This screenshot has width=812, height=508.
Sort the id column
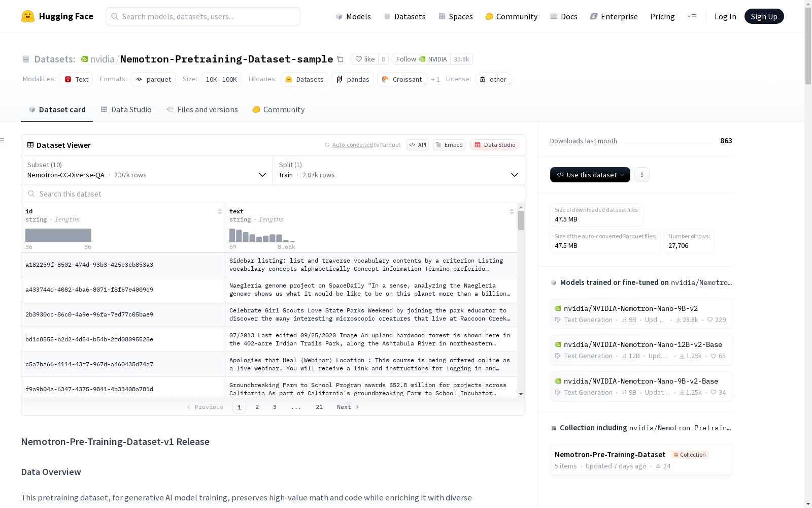point(220,211)
